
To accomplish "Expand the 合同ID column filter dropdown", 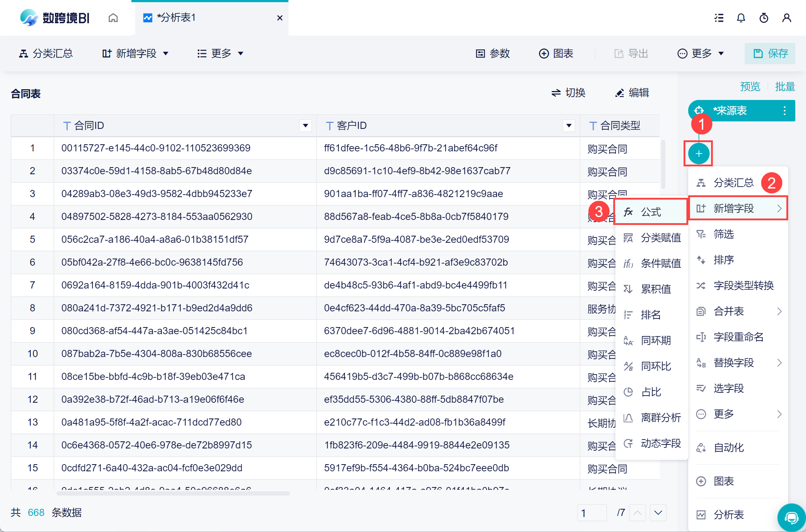I will (305, 126).
